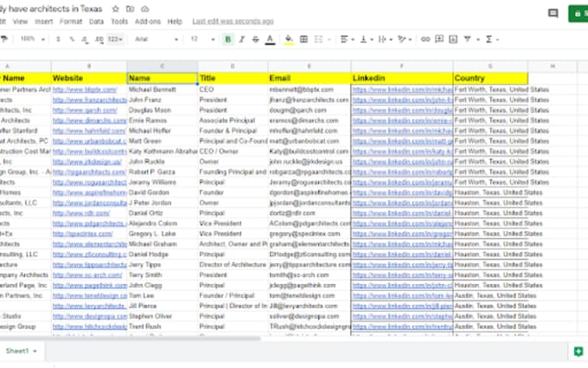Select the paint format tool

pos(4,39)
